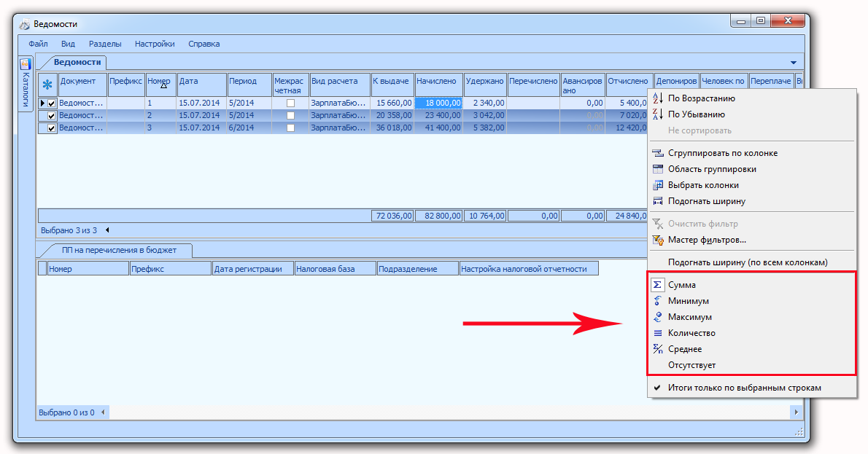Select cell 20 358,00 in К выдаче
868x454 pixels.
(x=392, y=116)
